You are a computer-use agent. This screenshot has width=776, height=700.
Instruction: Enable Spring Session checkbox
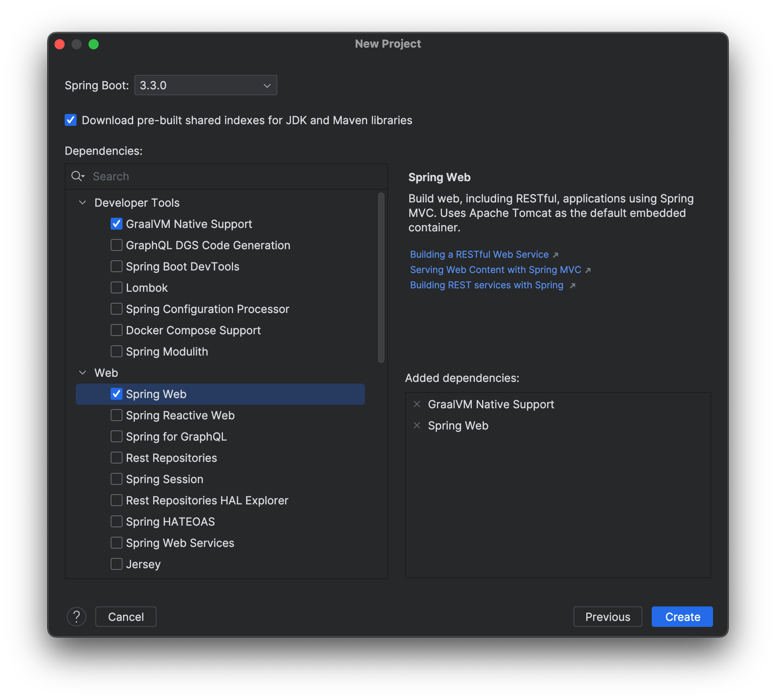117,479
